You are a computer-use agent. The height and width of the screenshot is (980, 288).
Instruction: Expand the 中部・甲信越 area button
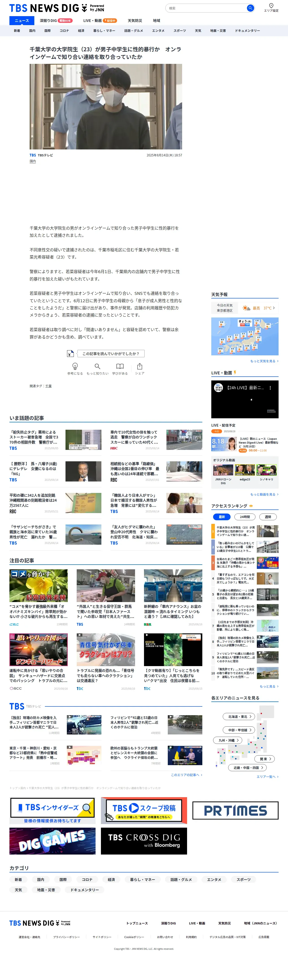239,730
